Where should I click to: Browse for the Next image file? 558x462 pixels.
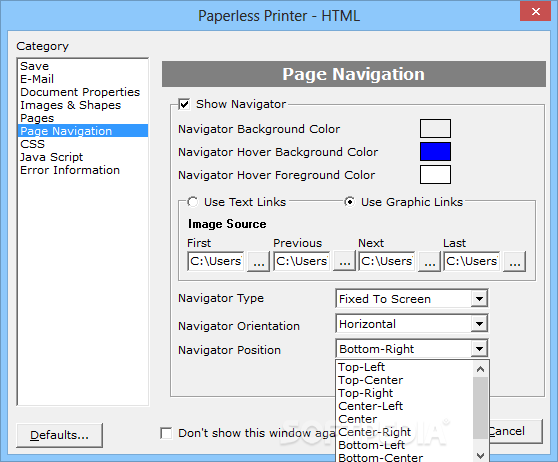430,262
